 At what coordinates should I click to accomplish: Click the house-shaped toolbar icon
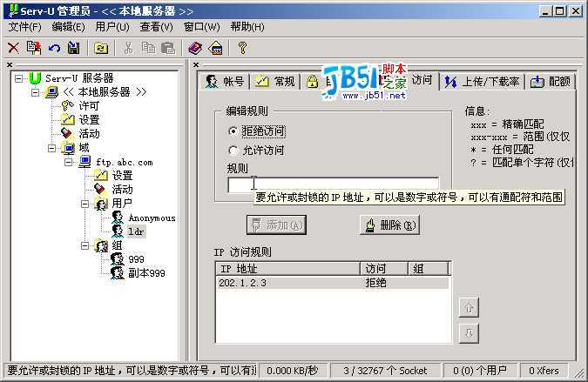pos(216,48)
